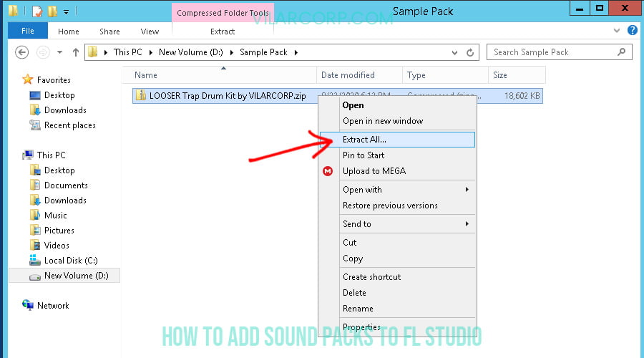Switch to the View ribbon tab
Viewport: 644px width, 358px height.
[150, 32]
